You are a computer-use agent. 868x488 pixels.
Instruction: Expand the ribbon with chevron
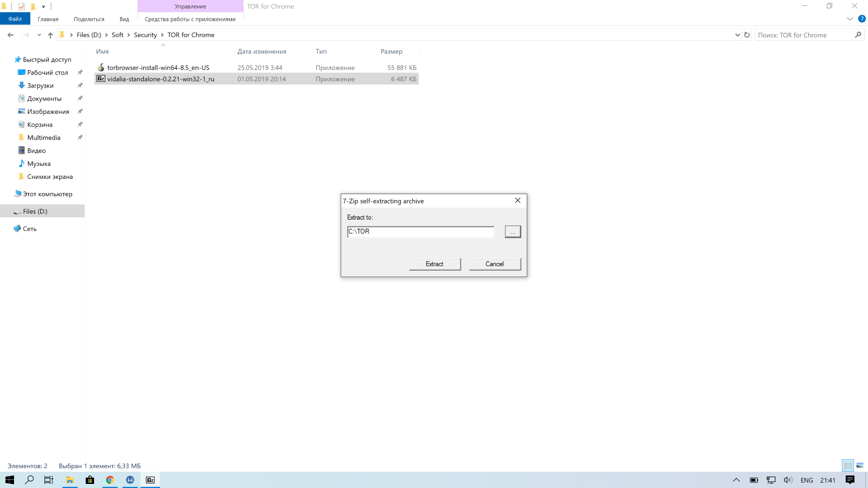(850, 19)
